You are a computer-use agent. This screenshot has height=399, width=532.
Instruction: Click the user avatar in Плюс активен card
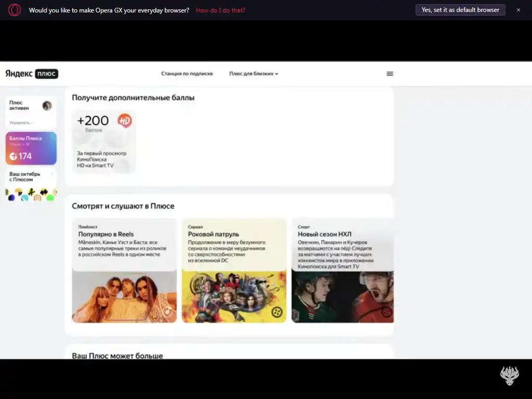click(47, 105)
